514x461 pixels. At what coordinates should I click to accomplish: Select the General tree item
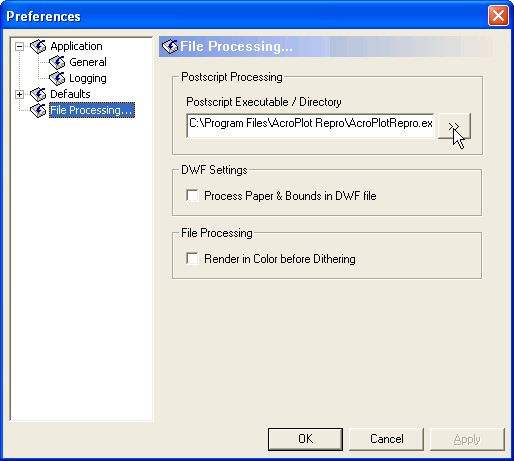click(88, 62)
